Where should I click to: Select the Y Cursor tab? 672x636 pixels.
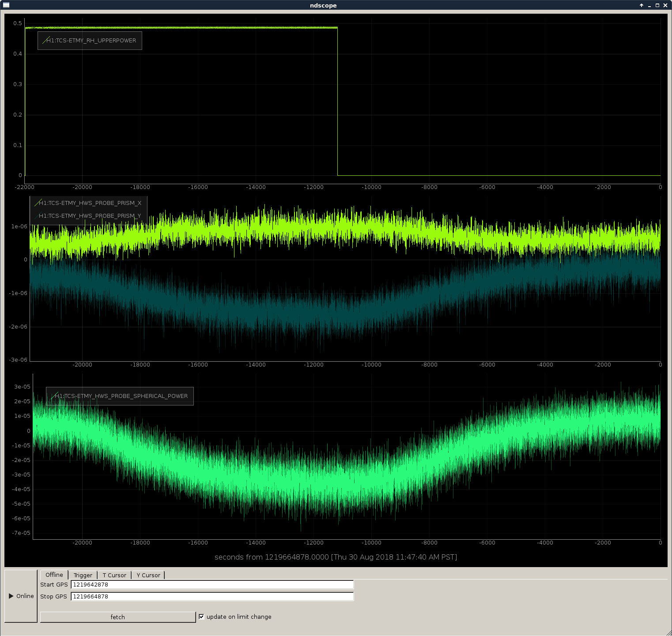(x=148, y=575)
